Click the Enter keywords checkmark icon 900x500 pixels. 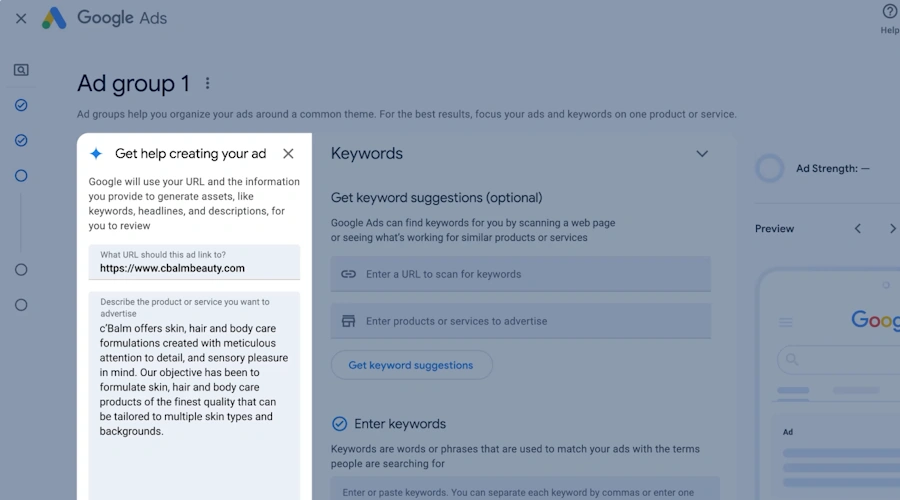point(339,424)
